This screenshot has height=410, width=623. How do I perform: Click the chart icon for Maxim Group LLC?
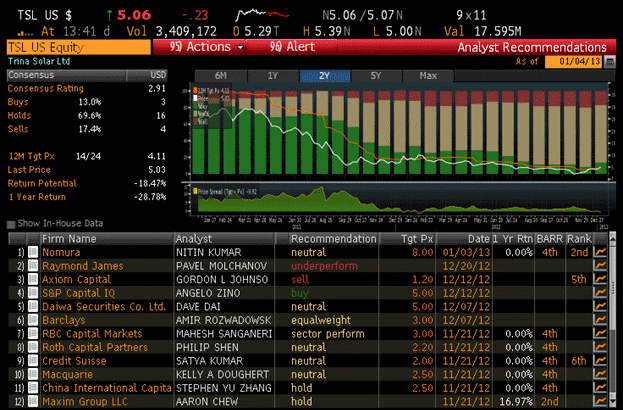coord(600,401)
